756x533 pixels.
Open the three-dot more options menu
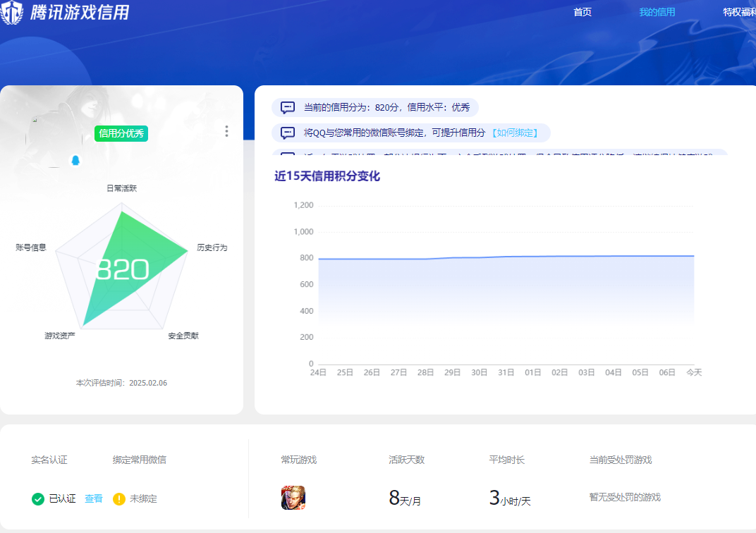click(226, 131)
